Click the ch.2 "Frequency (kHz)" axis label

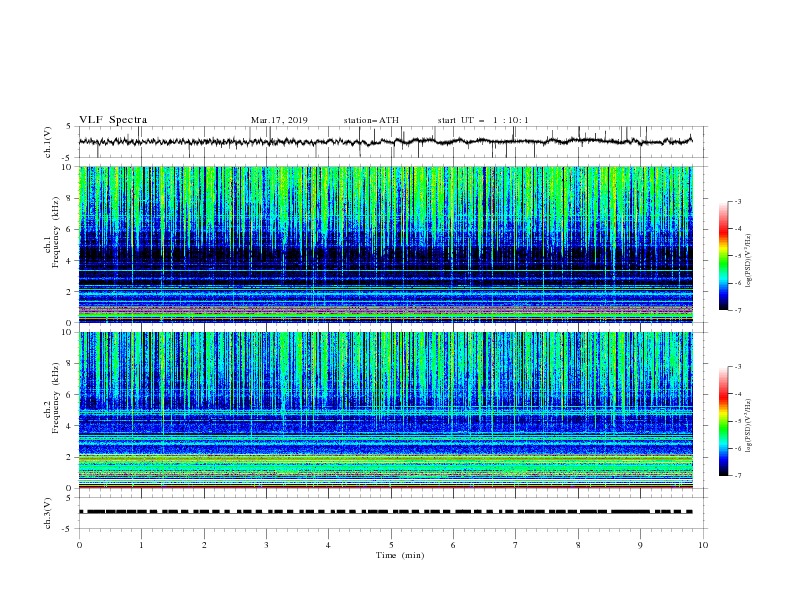(56, 398)
